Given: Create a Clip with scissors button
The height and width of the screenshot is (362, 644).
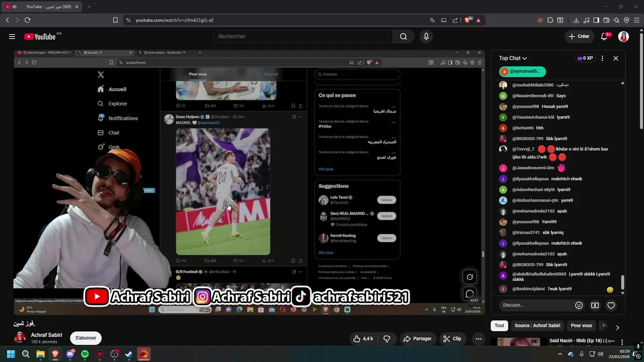Looking at the screenshot, I should click(x=452, y=338).
